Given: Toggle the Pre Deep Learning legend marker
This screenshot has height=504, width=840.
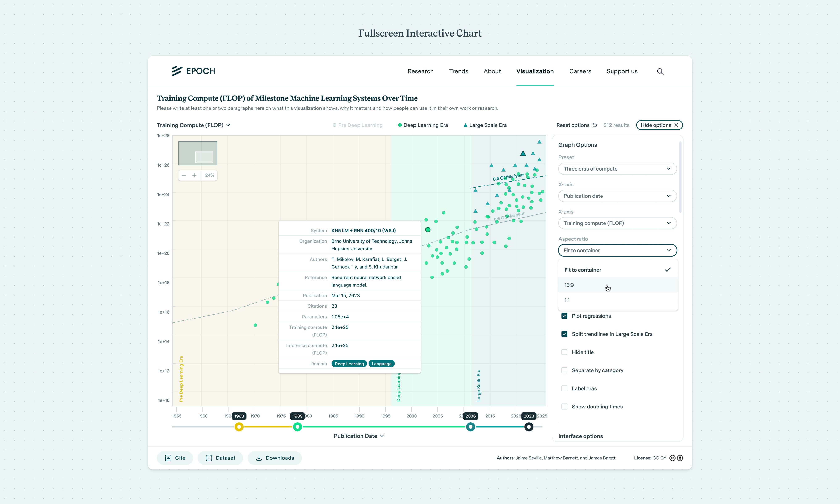Looking at the screenshot, I should [x=335, y=125].
